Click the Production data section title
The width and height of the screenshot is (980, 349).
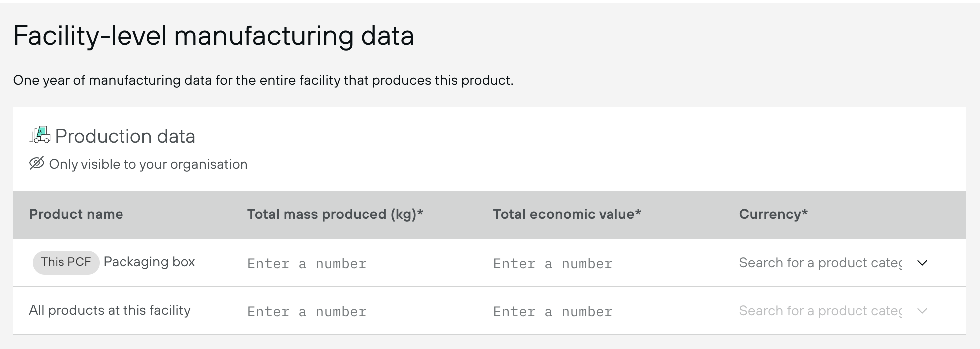125,136
